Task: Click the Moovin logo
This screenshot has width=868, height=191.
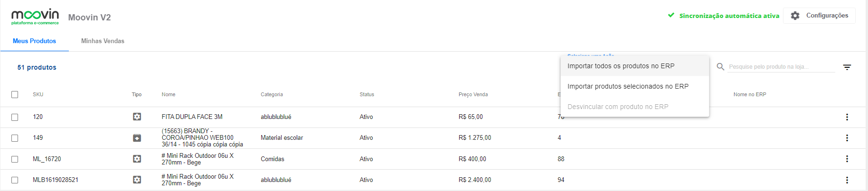Action: [35, 17]
